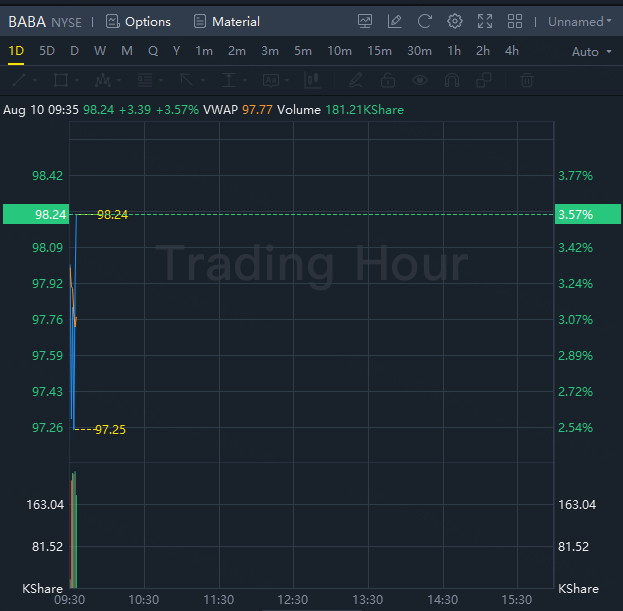Refresh the chart data
Screen dimensions: 623x611
[x=425, y=21]
